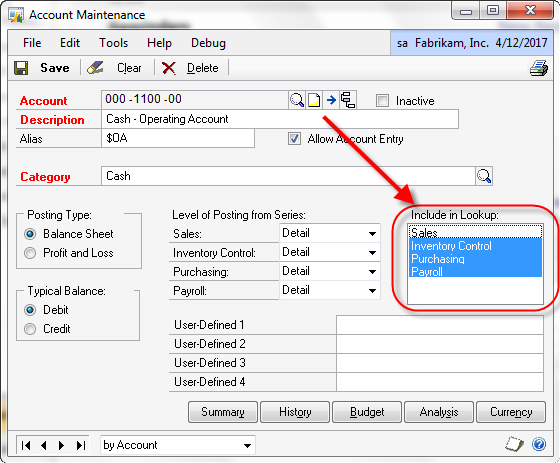The width and height of the screenshot is (560, 463).
Task: Open the Category lookup magnifier
Action: click(x=484, y=176)
